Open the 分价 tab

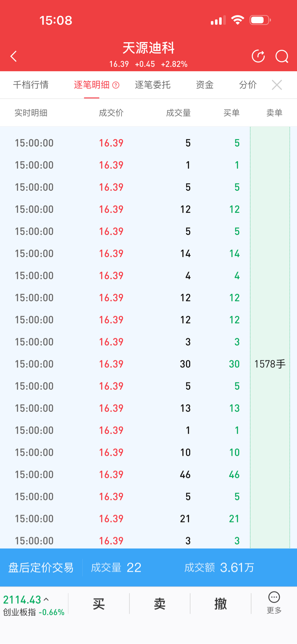pos(248,85)
